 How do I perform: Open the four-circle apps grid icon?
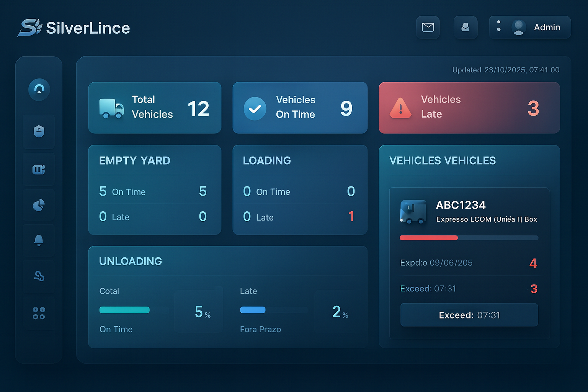pyautogui.click(x=39, y=313)
